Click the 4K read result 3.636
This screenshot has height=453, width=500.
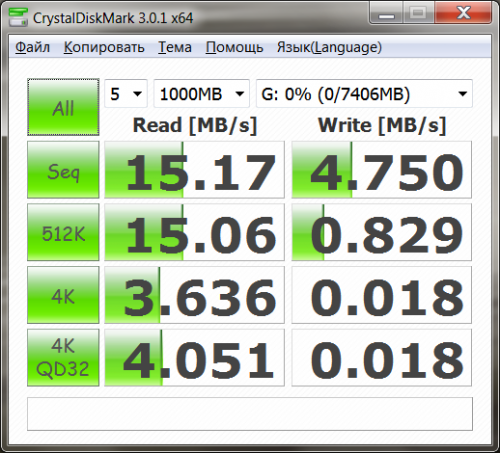point(194,295)
